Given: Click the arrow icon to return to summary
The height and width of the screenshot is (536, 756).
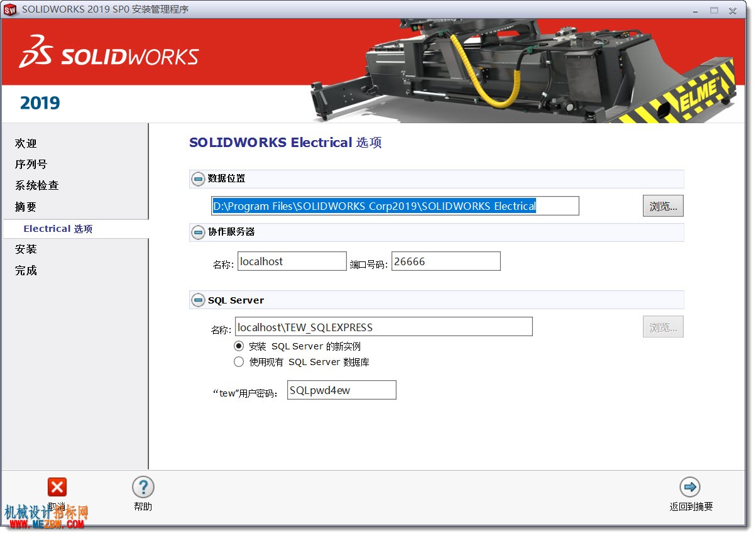Looking at the screenshot, I should click(690, 487).
